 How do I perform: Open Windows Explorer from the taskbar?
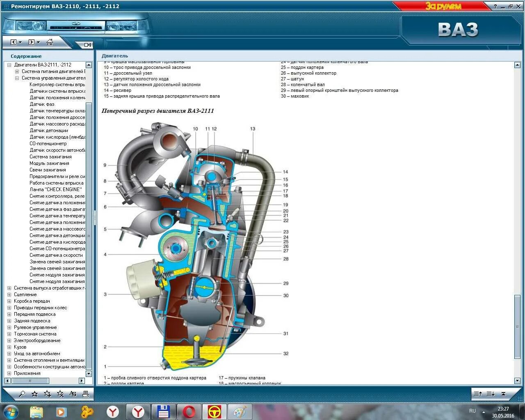tap(37, 411)
